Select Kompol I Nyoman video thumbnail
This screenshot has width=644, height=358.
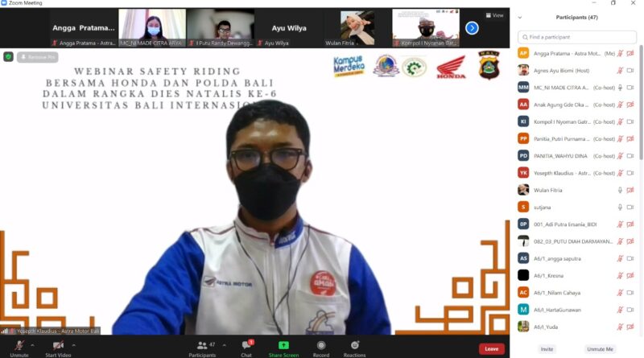click(426, 27)
